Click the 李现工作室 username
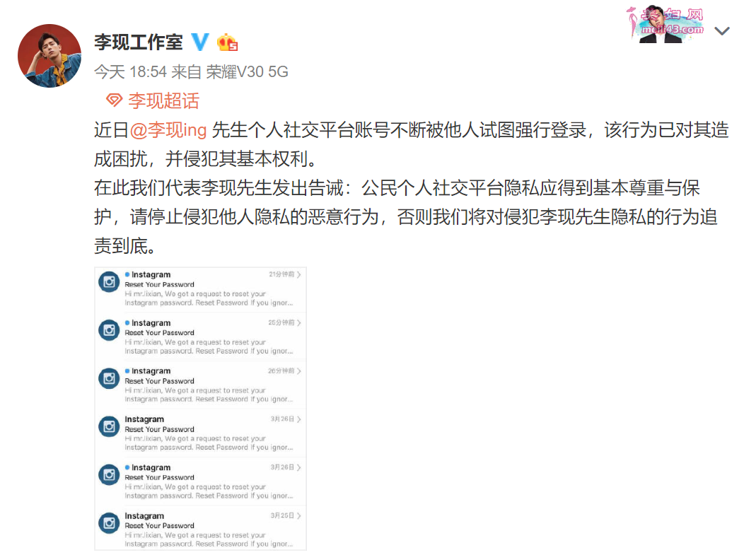Screen dimensions: 744x560 point(138,42)
